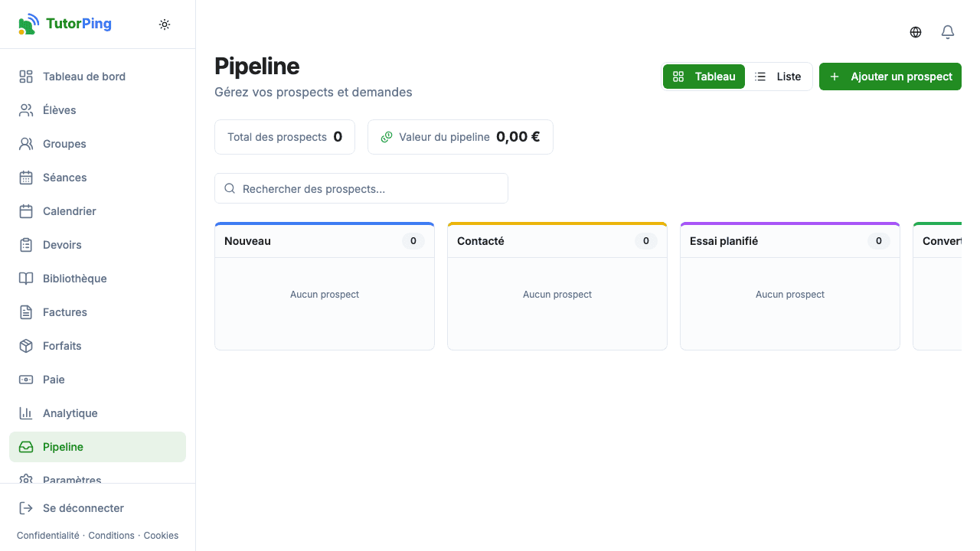Click the Bibliothèque book icon

click(26, 279)
